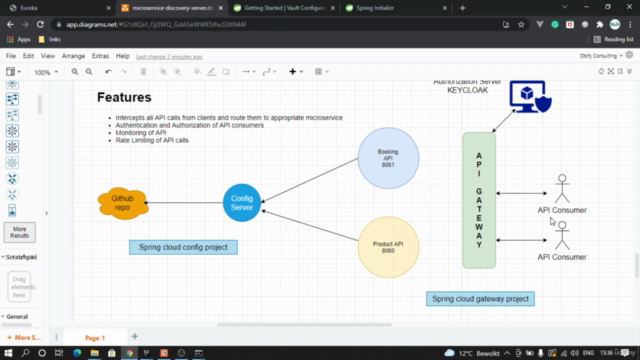
Task: Click the taskbar search icon
Action: [x=25, y=353]
